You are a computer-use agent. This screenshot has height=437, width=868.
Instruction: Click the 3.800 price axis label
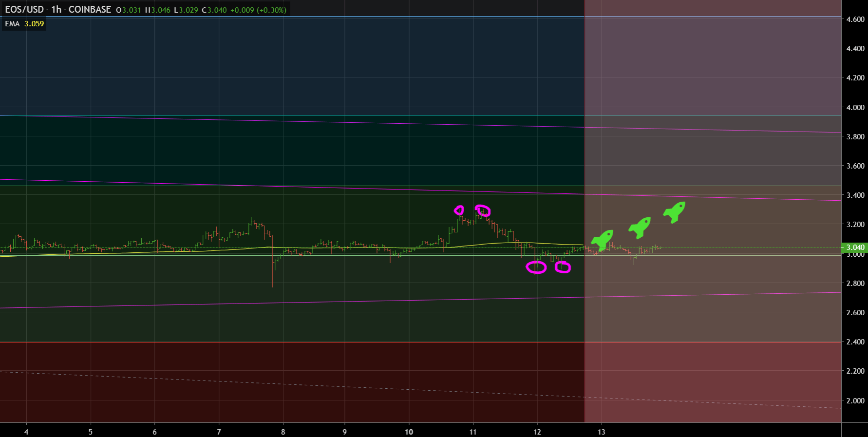coord(856,137)
